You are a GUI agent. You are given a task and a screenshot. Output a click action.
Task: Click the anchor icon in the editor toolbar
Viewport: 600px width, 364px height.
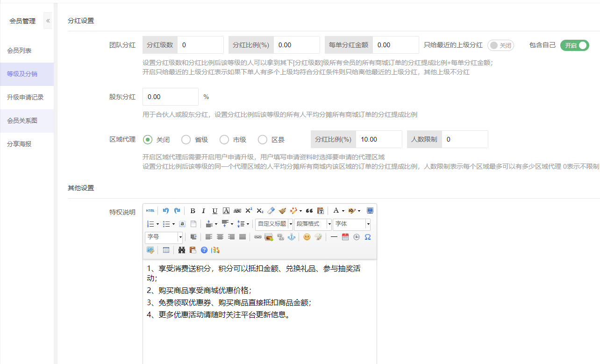pos(292,237)
